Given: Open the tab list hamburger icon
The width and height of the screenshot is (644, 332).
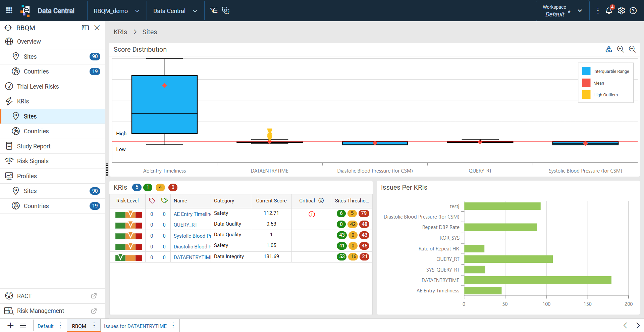Looking at the screenshot, I should 23,326.
